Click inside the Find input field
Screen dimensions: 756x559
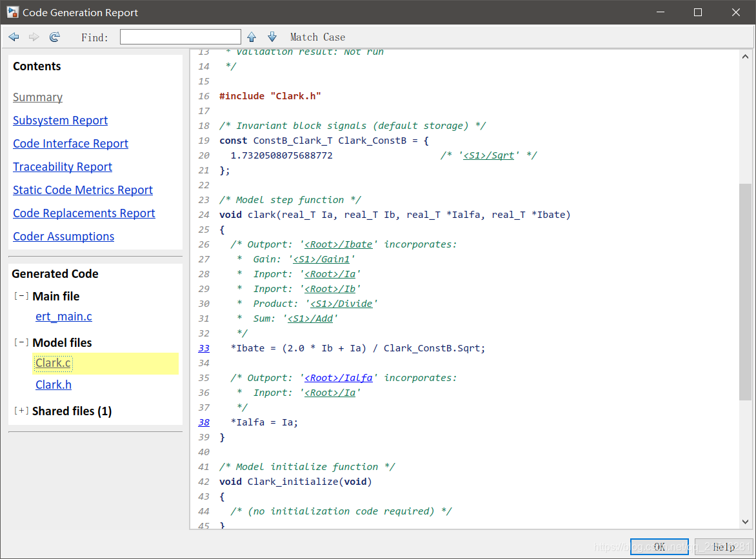[180, 36]
